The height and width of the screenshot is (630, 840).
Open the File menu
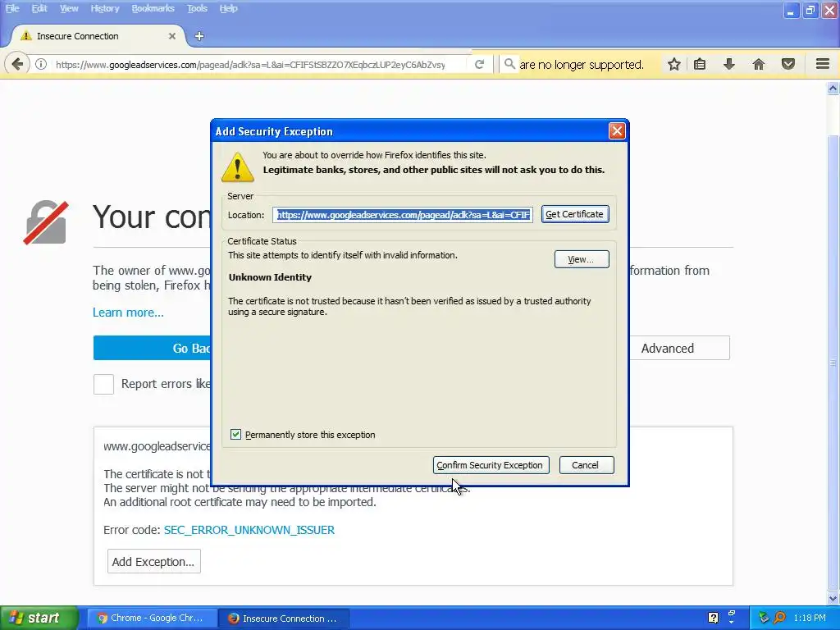[x=12, y=8]
